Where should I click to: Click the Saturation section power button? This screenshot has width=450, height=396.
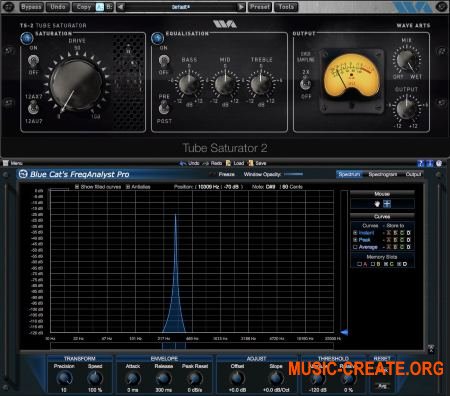pos(27,38)
